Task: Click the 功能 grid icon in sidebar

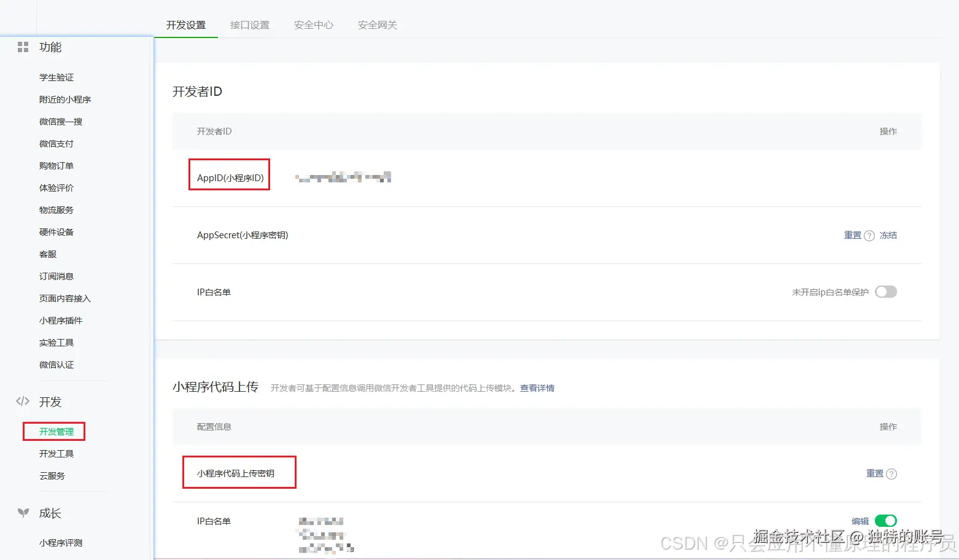Action: tap(23, 47)
